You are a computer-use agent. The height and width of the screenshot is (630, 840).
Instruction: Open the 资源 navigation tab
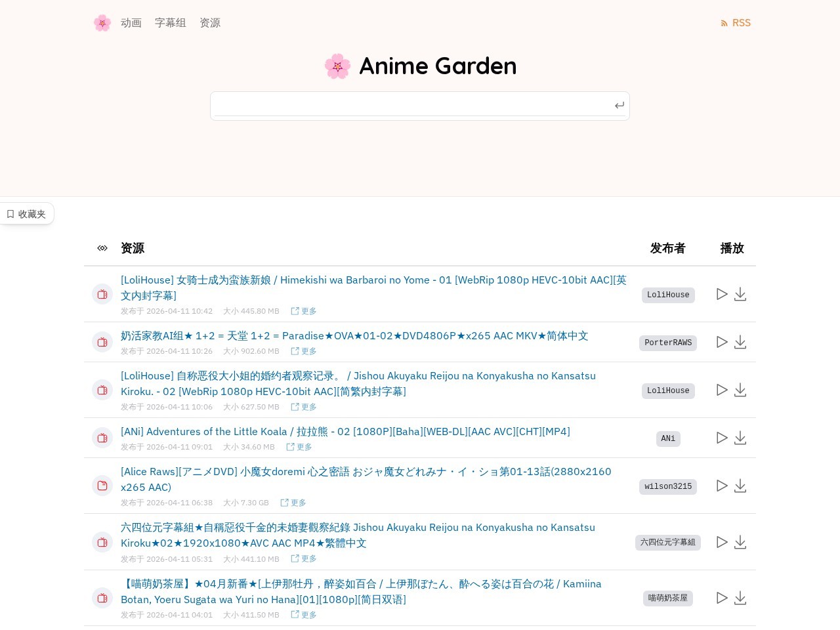point(210,22)
